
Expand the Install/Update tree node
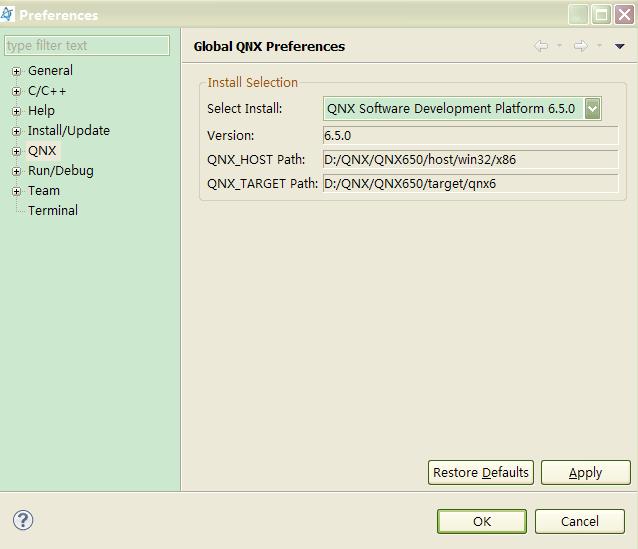coord(16,131)
